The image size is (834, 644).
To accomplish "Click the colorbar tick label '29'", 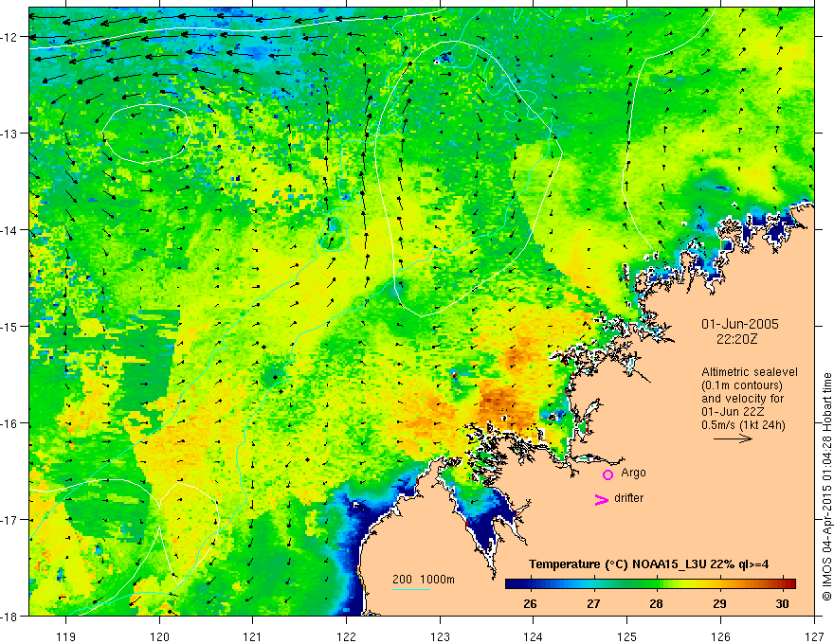I will tap(719, 603).
